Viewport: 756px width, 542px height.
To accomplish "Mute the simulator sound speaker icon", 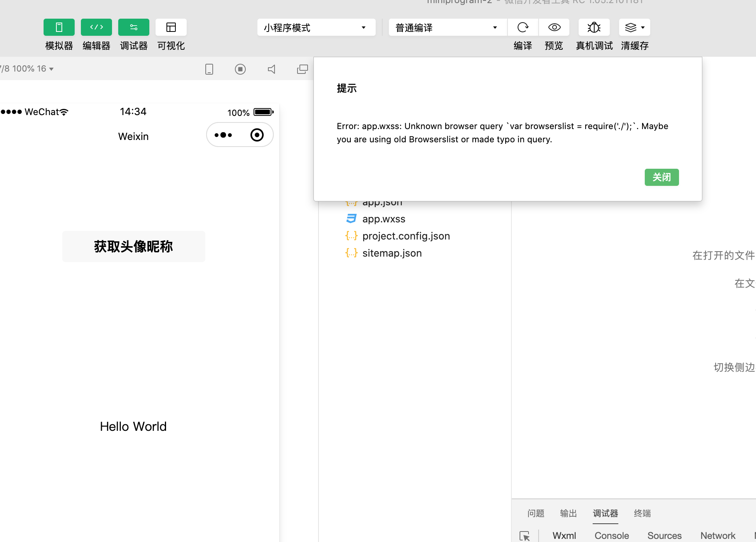I will pos(271,69).
